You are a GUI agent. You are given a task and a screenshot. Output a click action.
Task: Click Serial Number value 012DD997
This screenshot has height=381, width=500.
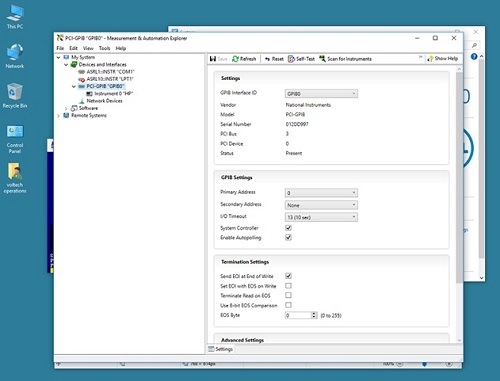point(297,124)
